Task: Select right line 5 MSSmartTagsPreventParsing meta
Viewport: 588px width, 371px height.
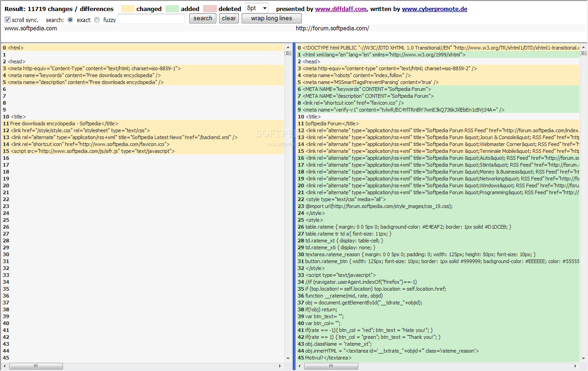Action: point(438,82)
